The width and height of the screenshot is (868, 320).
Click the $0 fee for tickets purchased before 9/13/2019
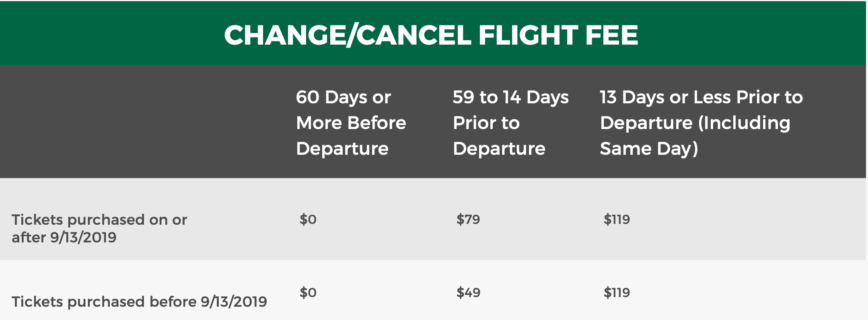[308, 293]
